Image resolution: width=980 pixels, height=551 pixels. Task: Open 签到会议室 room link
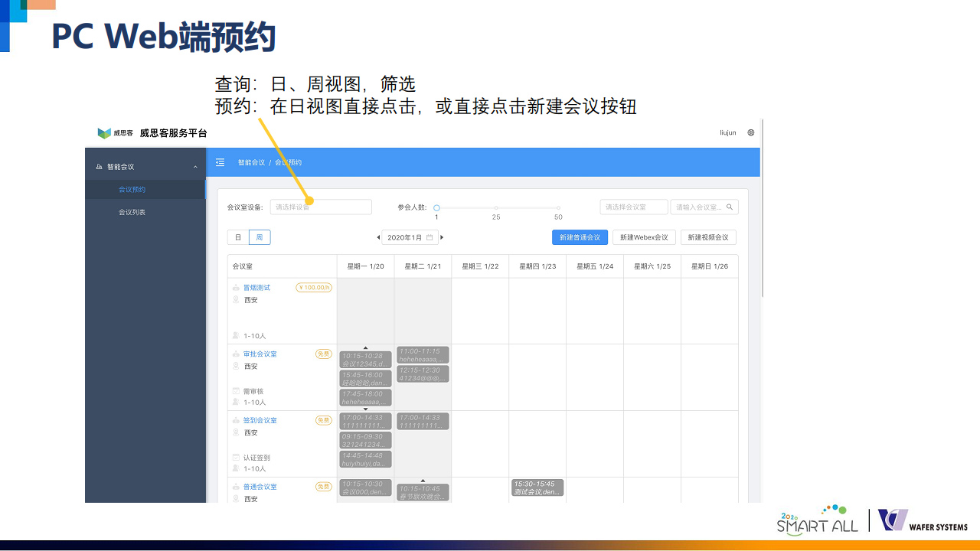click(x=260, y=420)
